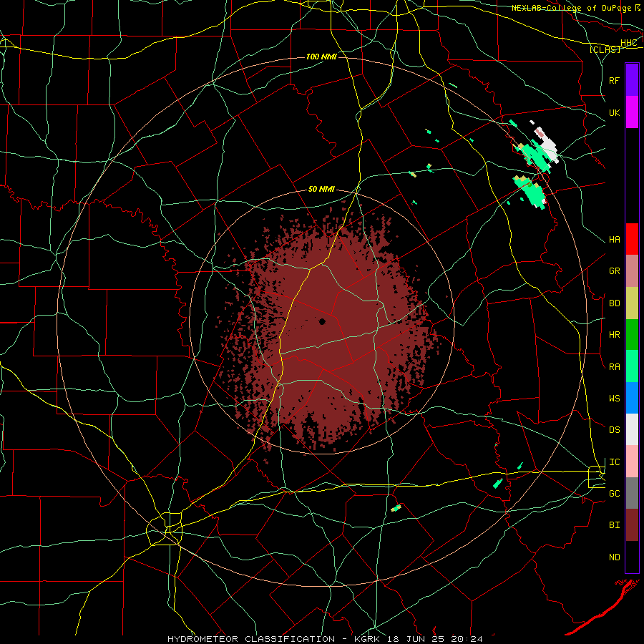This screenshot has width=644, height=644.
Task: Click the dusty pink GR color swatch
Action: 632,271
